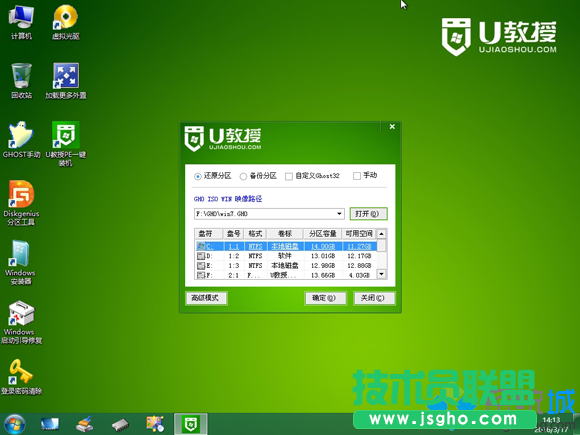The height and width of the screenshot is (435, 580).
Task: Launch Windows 启动引导修复 shortcut
Action: click(x=21, y=322)
